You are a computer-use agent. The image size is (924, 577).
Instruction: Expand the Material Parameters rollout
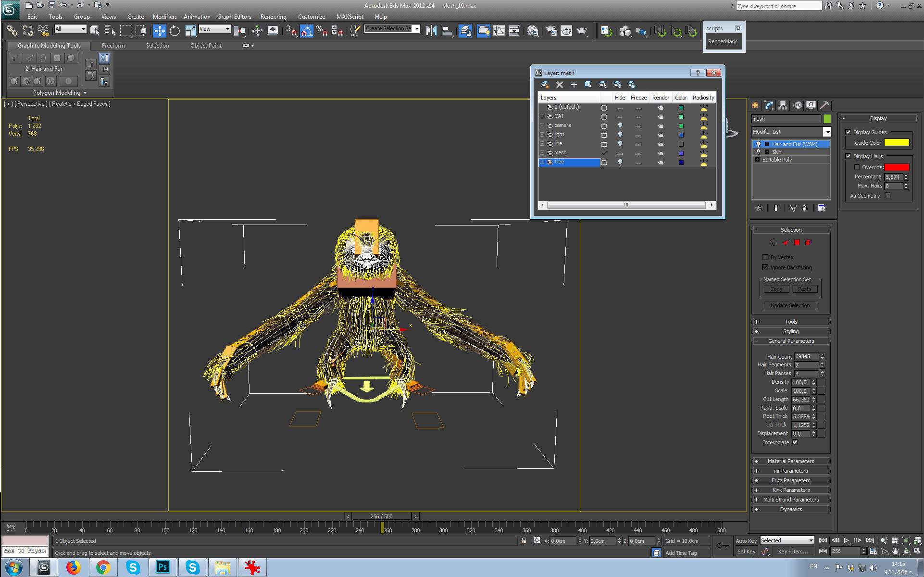pyautogui.click(x=791, y=461)
